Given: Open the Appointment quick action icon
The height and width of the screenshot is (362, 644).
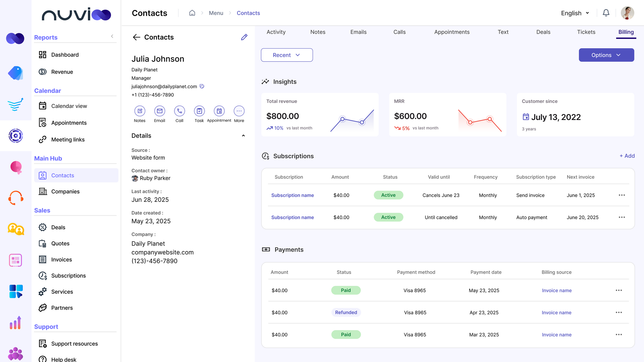Looking at the screenshot, I should [x=219, y=111].
